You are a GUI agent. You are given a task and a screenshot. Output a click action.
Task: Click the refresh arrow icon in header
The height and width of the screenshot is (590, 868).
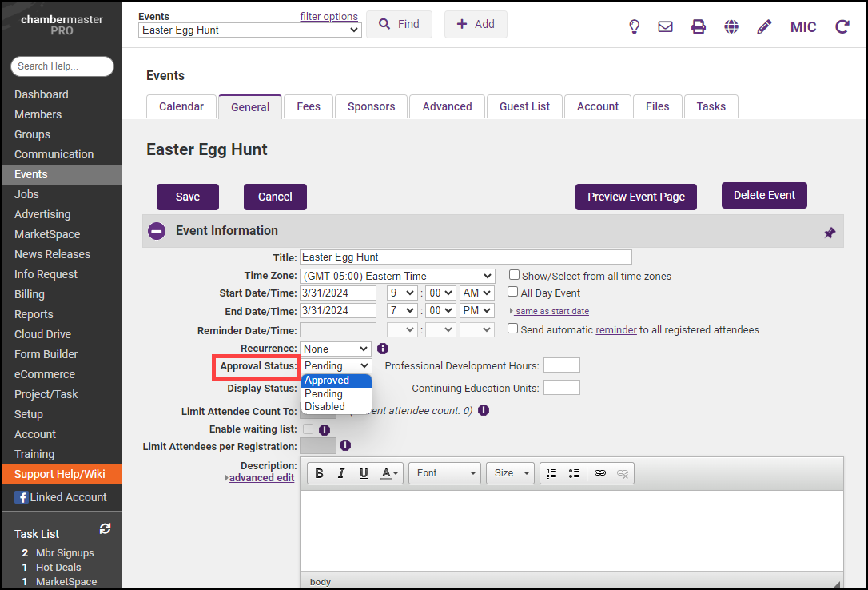point(842,26)
